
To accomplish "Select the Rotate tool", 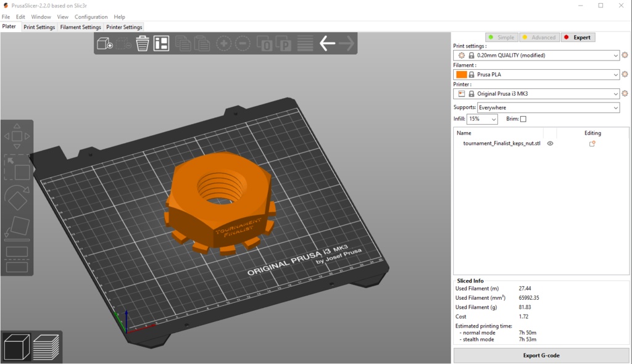I will click(17, 197).
